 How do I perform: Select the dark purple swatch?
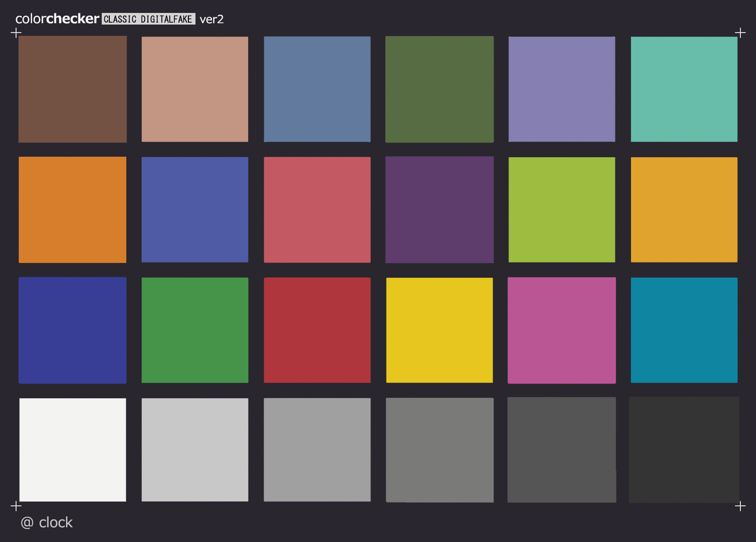439,210
